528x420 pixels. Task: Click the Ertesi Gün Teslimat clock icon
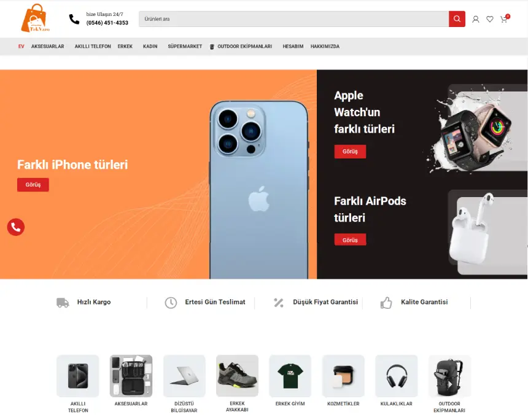(171, 303)
